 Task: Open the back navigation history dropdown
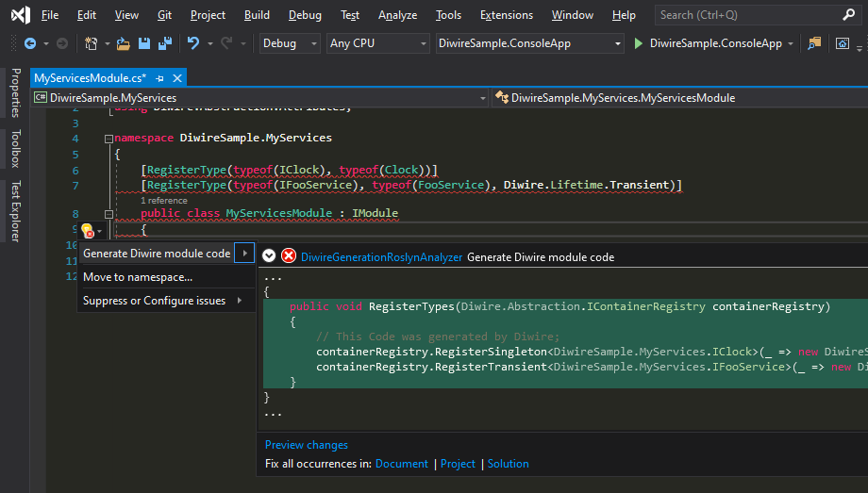point(46,43)
